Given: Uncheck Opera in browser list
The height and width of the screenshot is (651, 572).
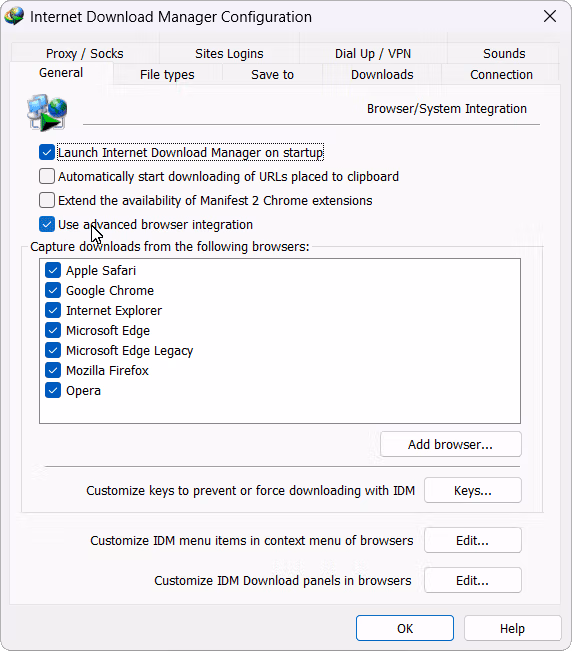Looking at the screenshot, I should point(53,390).
